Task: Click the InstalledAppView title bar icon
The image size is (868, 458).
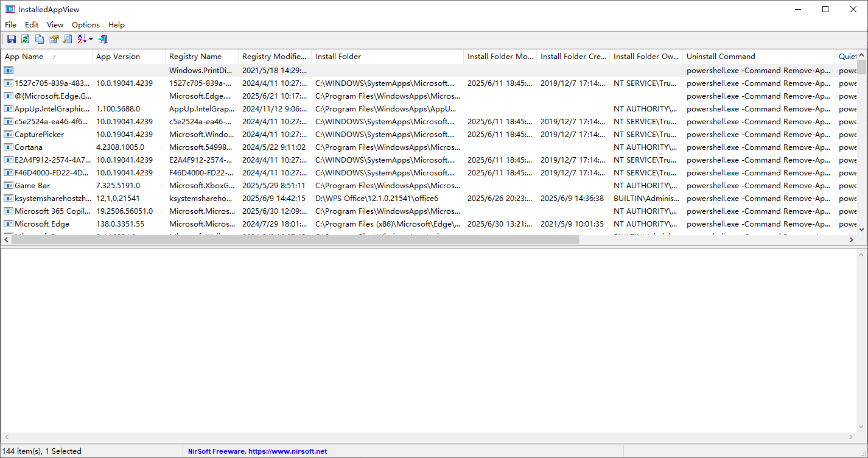Action: (x=10, y=9)
